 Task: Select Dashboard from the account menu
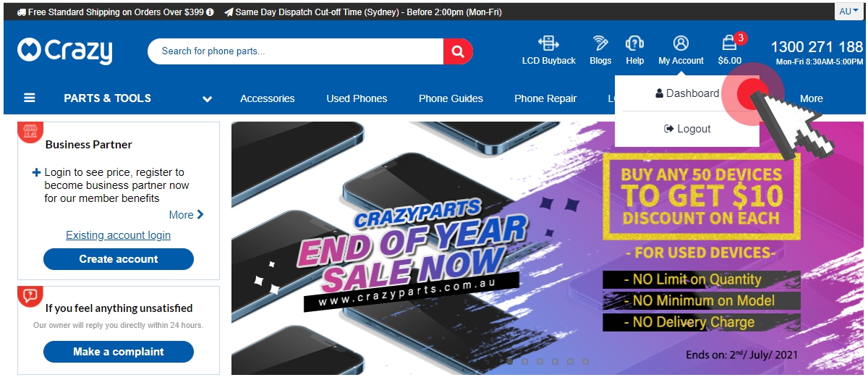[x=687, y=93]
